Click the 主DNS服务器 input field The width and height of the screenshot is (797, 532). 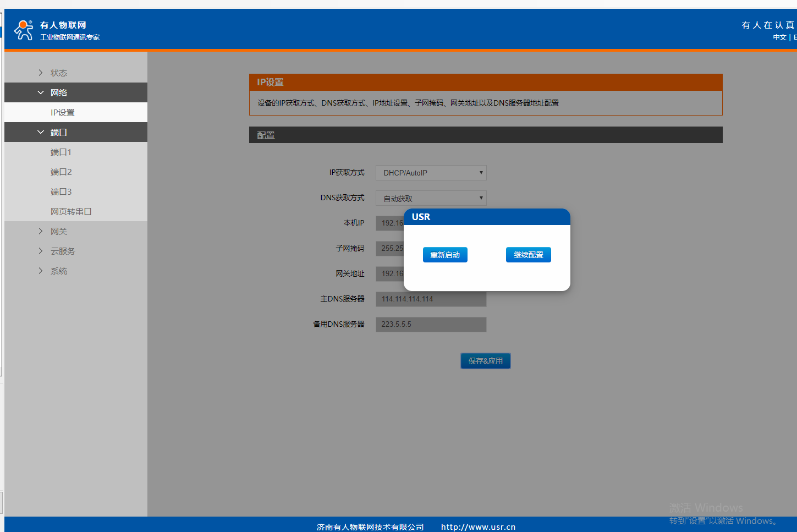click(x=431, y=299)
